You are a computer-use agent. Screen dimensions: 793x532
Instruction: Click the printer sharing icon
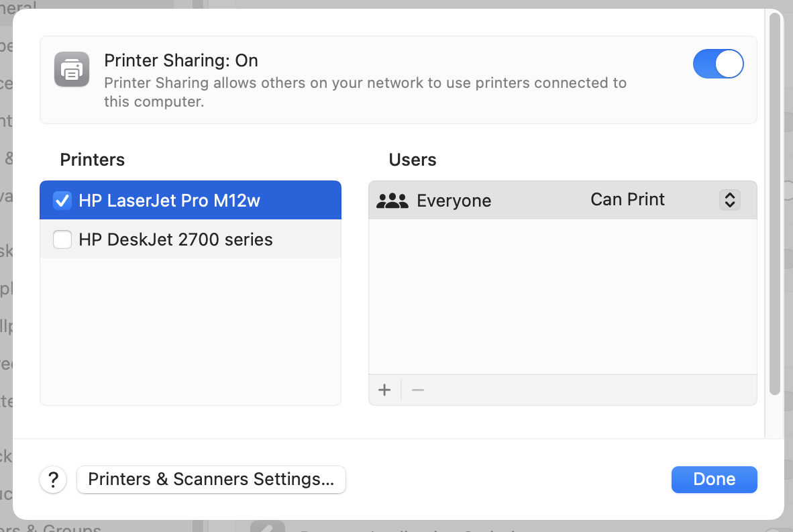pyautogui.click(x=71, y=69)
